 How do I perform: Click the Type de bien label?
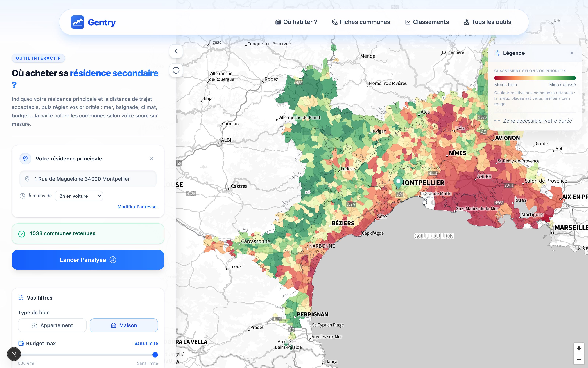(x=34, y=312)
